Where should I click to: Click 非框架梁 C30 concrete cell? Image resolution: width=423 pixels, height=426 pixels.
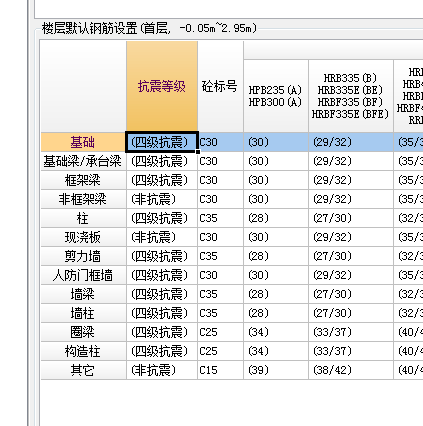(x=221, y=199)
